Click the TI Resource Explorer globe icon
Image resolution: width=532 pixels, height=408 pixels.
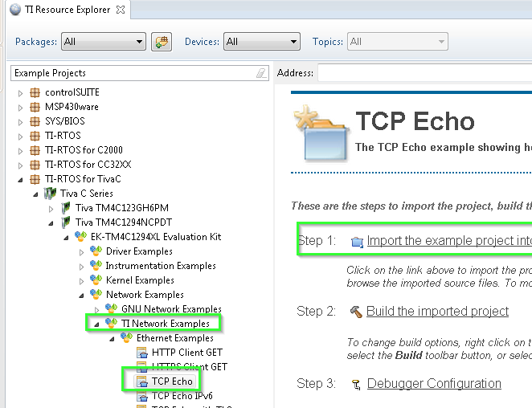click(x=15, y=10)
